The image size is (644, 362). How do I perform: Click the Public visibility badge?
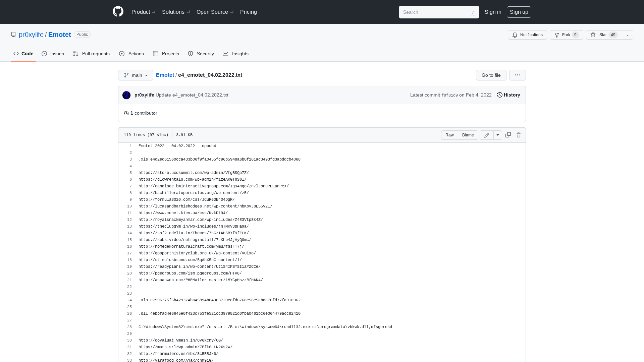point(82,35)
